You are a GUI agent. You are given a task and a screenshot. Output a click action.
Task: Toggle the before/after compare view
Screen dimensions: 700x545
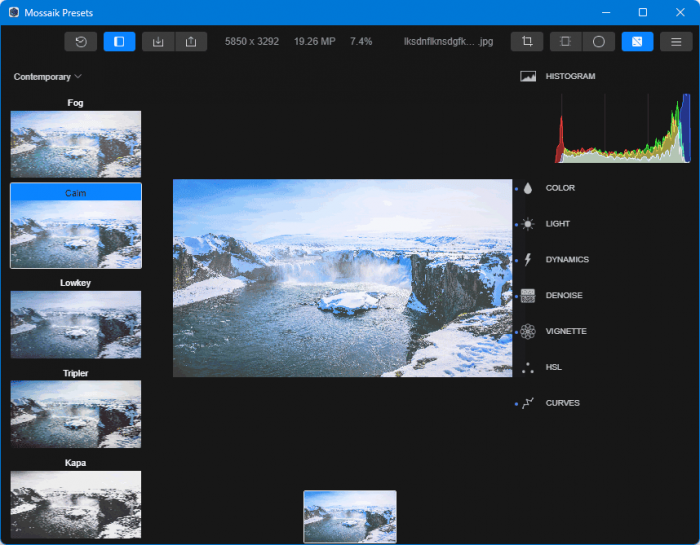(x=119, y=41)
